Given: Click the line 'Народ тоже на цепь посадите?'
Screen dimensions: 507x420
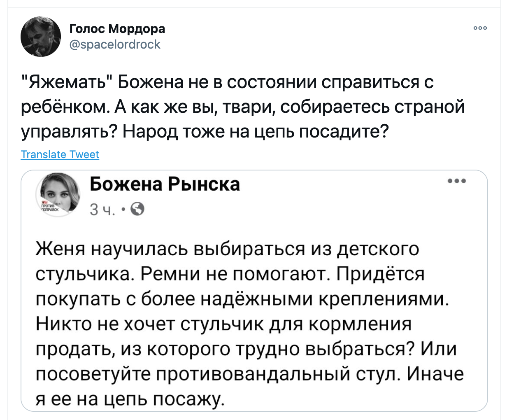Looking at the screenshot, I should tap(255, 131).
